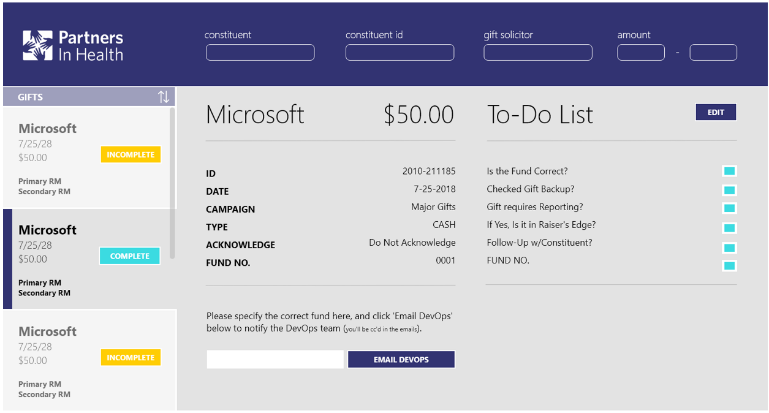Click the 'Do Not Acknowledge' value

tap(412, 242)
